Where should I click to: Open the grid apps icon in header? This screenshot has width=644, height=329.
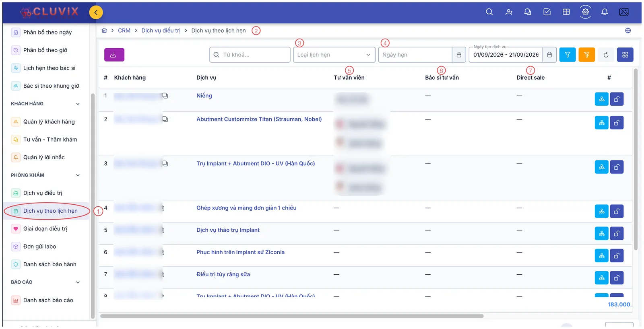click(566, 12)
